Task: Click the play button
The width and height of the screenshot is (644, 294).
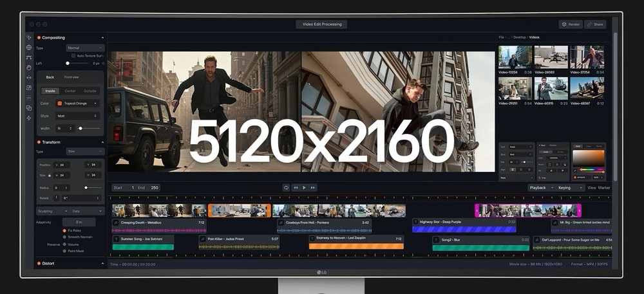Action: (305, 187)
